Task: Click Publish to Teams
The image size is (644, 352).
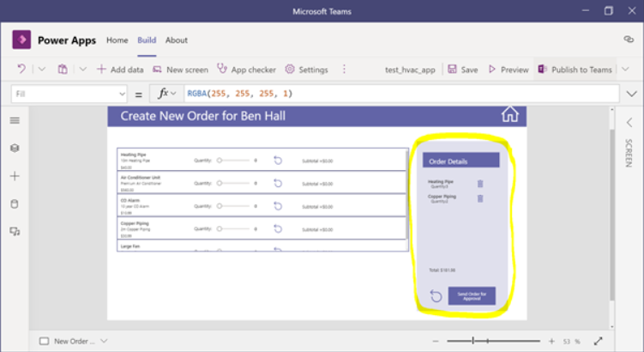Action: (575, 70)
